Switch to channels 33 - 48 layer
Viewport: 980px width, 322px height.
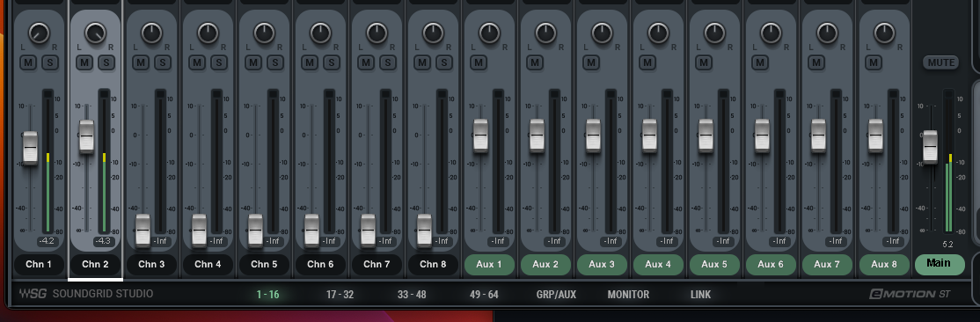click(x=412, y=295)
